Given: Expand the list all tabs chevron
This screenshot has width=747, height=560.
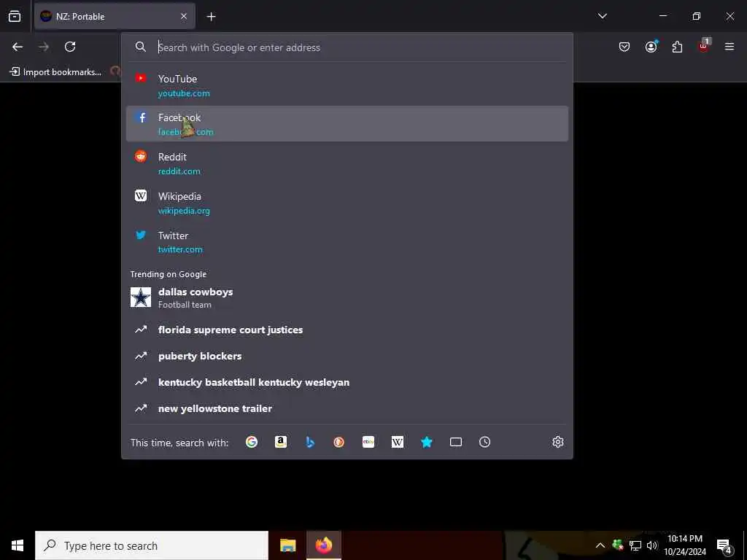Looking at the screenshot, I should (x=602, y=16).
